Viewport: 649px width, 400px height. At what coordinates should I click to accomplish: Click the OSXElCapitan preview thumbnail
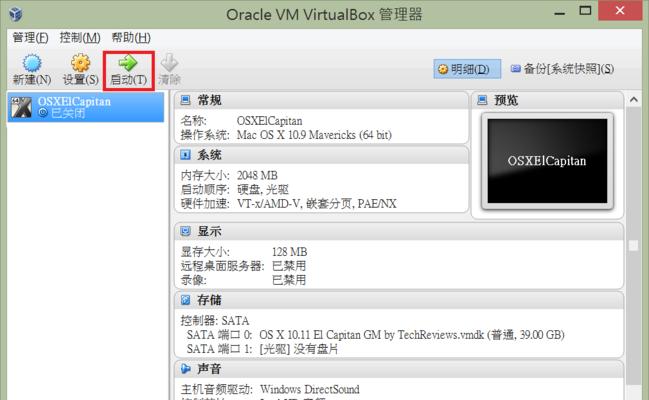pos(547,161)
